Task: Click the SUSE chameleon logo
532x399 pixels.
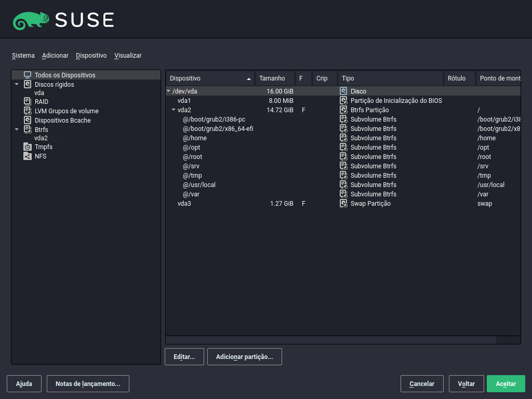Action: [31, 20]
